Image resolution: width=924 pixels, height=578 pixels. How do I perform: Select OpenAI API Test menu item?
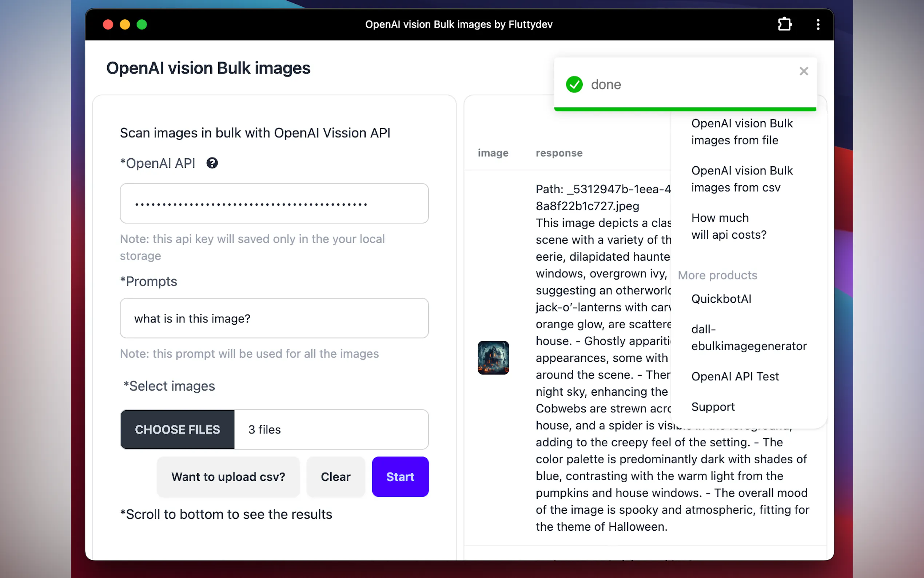pyautogui.click(x=735, y=377)
